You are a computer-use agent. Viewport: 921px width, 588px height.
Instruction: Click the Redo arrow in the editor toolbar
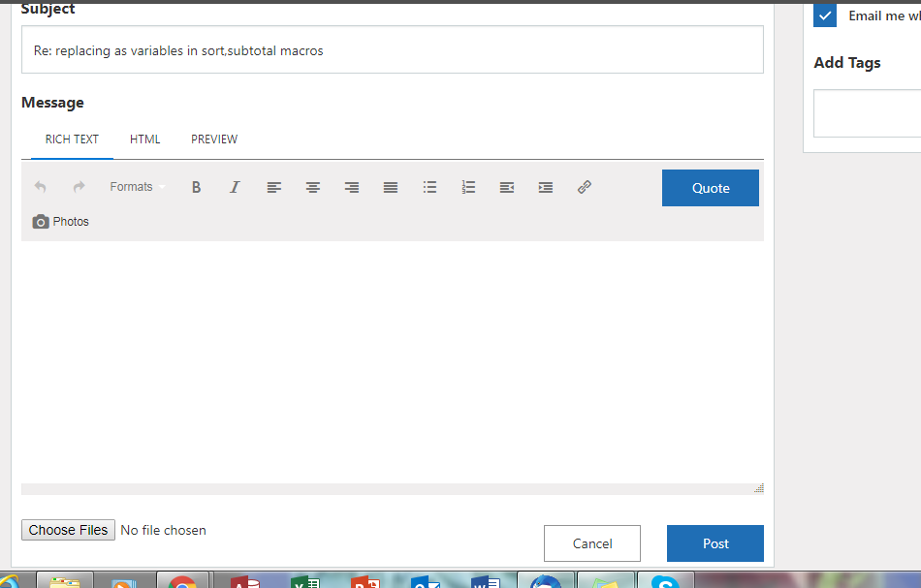(x=79, y=187)
